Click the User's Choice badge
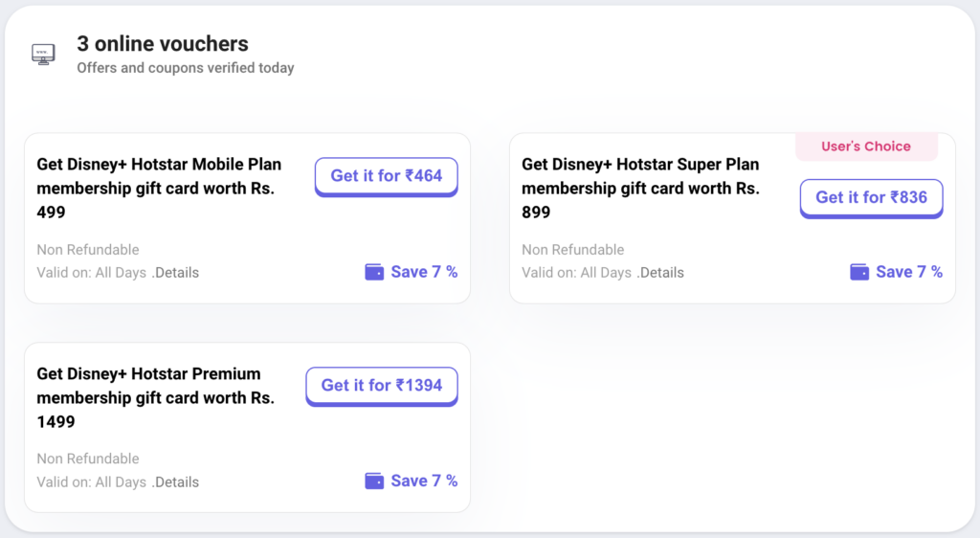The image size is (980, 538). (866, 146)
